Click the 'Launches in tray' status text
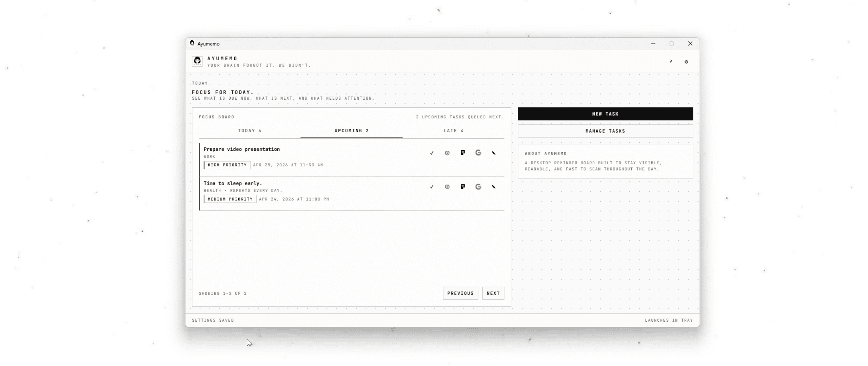 [x=669, y=320]
